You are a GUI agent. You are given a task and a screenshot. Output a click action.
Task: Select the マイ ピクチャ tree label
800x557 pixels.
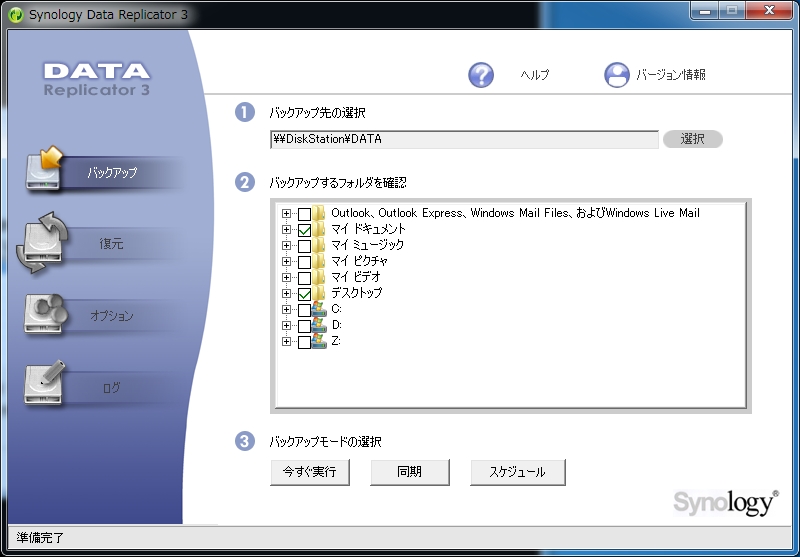point(360,261)
